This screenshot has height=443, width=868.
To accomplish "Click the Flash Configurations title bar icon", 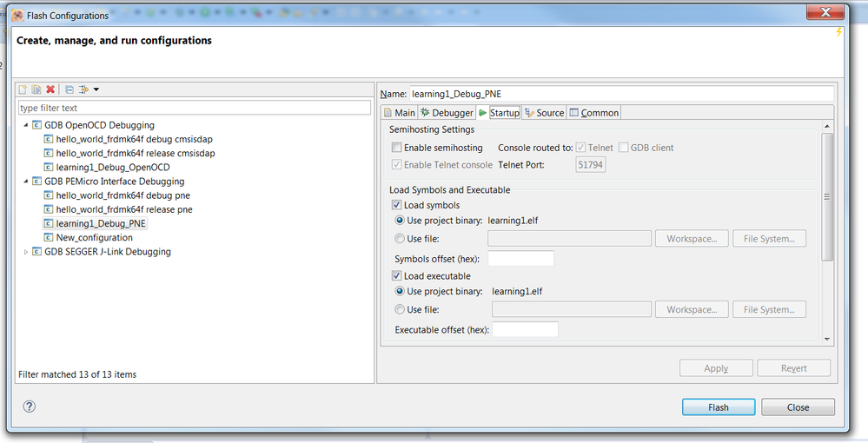I will 17,16.
